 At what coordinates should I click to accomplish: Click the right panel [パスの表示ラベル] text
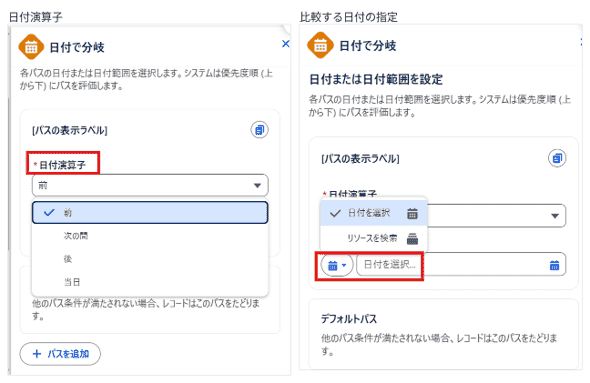[x=360, y=159]
